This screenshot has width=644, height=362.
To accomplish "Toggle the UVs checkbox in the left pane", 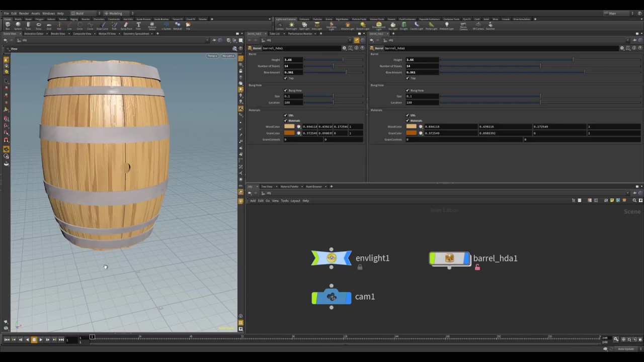I will tap(285, 115).
